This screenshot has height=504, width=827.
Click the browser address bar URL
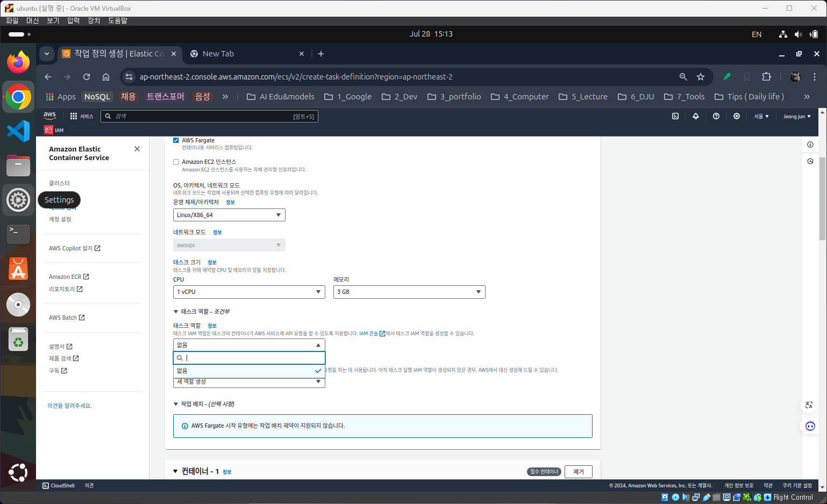click(296, 77)
